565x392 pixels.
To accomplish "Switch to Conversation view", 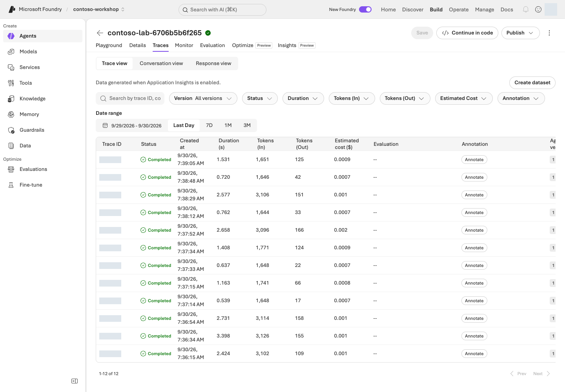I will pos(161,64).
